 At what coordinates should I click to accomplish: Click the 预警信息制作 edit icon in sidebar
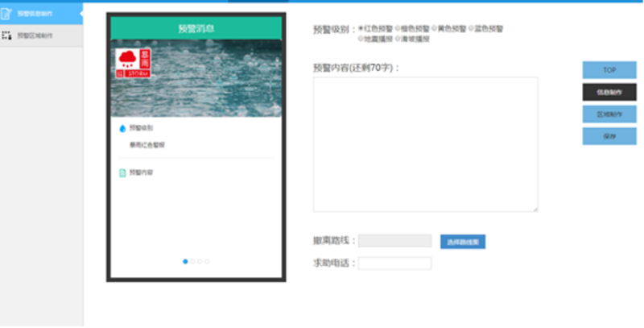coord(6,14)
